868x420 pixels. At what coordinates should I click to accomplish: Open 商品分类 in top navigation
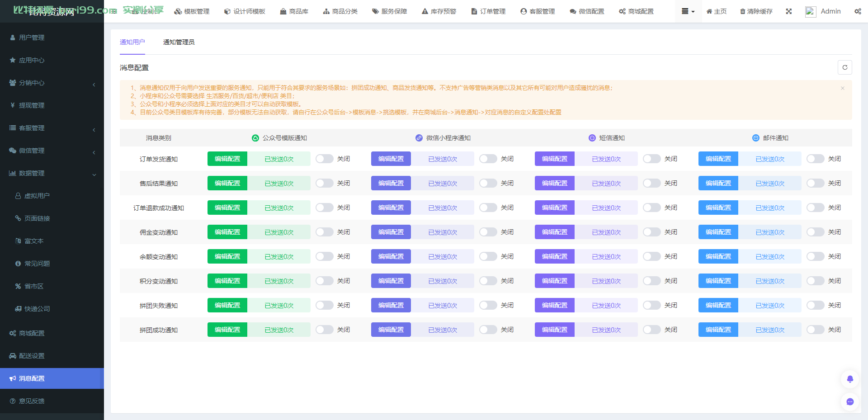(x=340, y=11)
